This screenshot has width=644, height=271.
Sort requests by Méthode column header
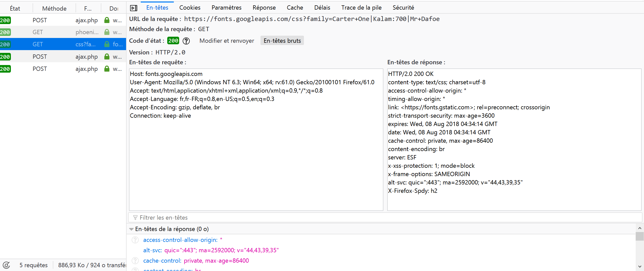[x=54, y=9]
